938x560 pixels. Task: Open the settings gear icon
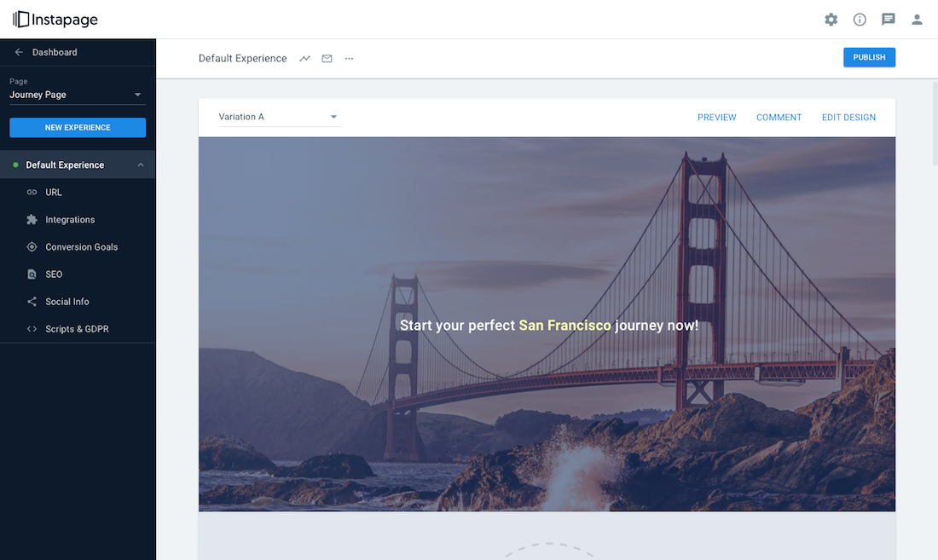(831, 20)
